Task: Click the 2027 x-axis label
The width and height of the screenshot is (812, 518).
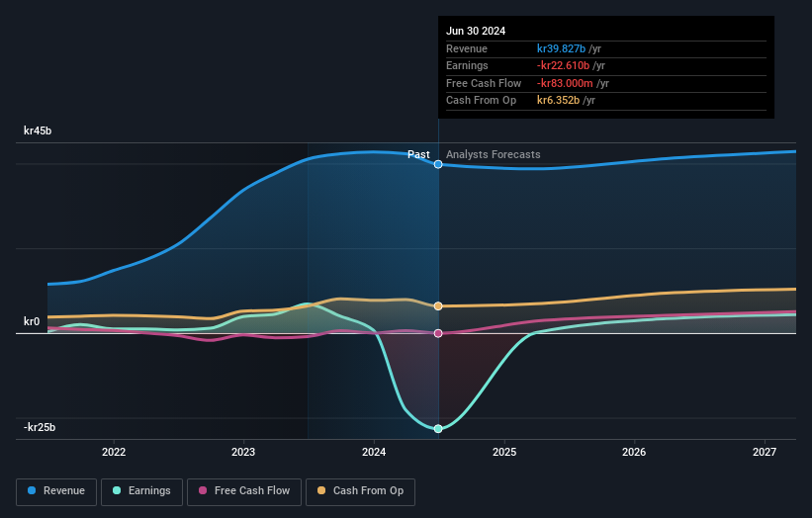Action: pyautogui.click(x=765, y=452)
